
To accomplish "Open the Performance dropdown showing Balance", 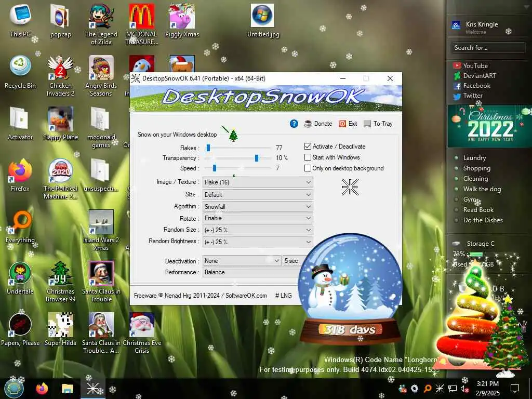I will point(251,272).
